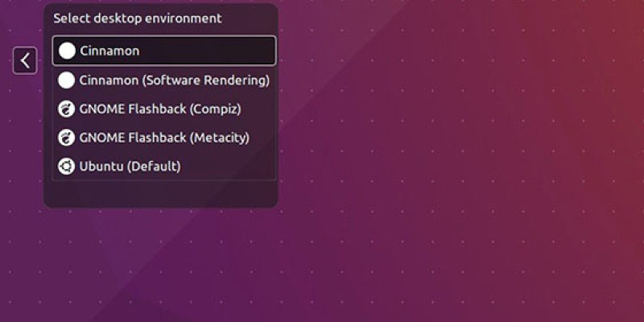
Task: Click the GNOME Flashback (Compiz) foot icon
Action: pyautogui.click(x=67, y=109)
